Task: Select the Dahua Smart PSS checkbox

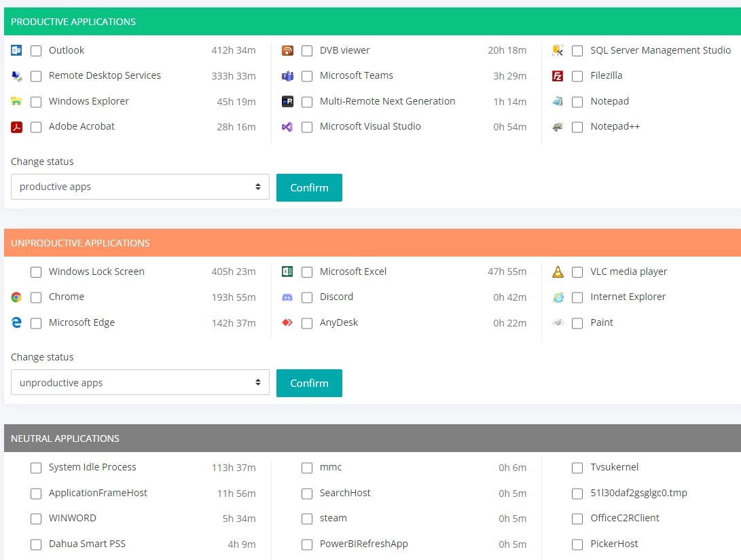Action: (x=36, y=544)
